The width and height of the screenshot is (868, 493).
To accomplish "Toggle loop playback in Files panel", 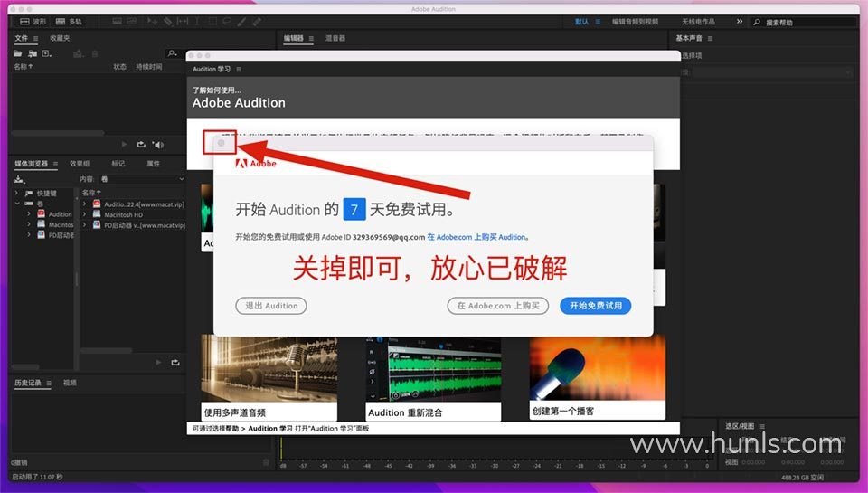I will pos(141,144).
